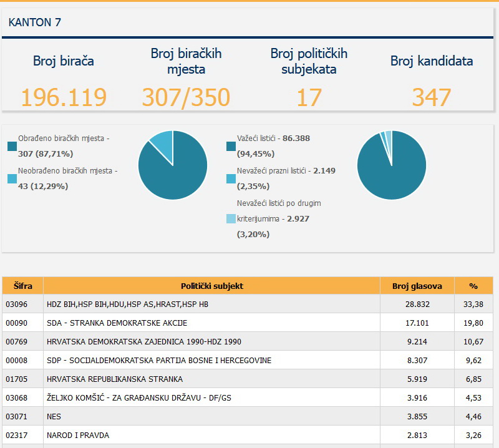This screenshot has height=448, width=499.
Task: Click the Nevažeći listići po drugim kriterijumima swatch
Action: coord(231,219)
